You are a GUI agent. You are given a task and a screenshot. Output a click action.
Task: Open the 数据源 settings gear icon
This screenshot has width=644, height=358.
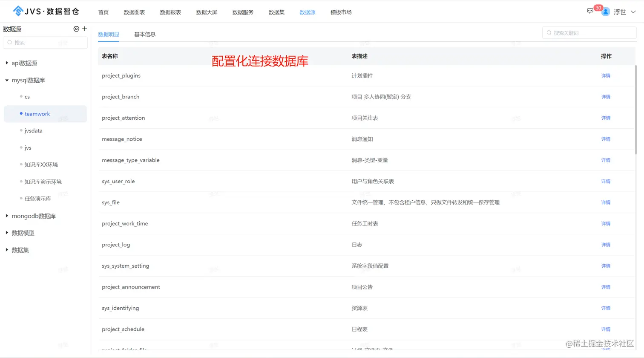pos(76,29)
